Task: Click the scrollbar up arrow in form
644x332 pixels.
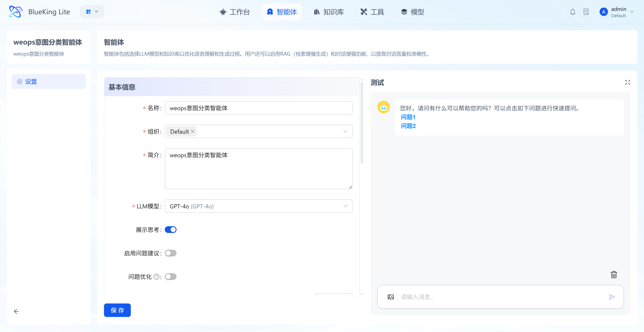Action: pyautogui.click(x=361, y=80)
